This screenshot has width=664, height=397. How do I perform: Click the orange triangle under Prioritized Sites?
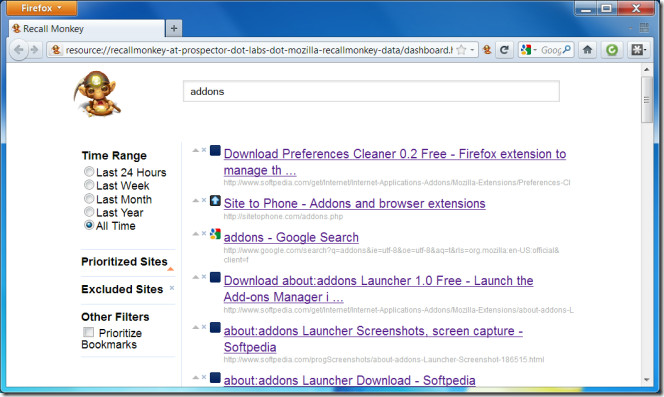pyautogui.click(x=171, y=269)
